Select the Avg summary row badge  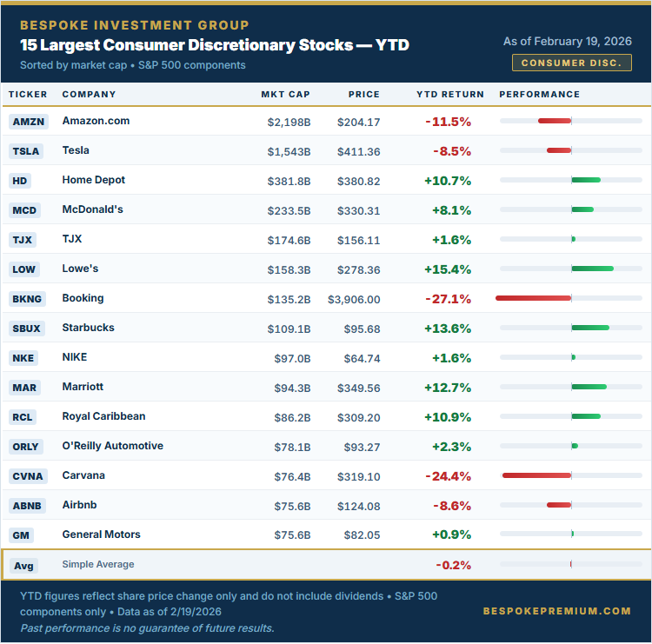tap(23, 566)
